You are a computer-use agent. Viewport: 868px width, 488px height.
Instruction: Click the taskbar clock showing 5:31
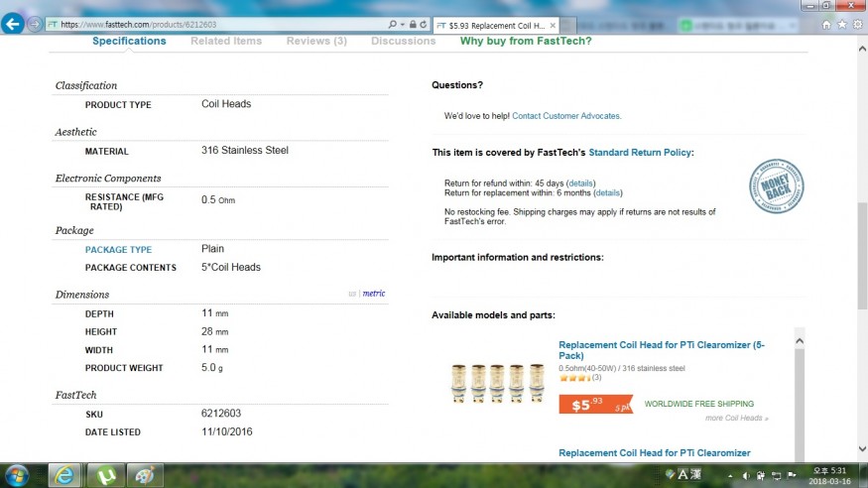point(829,476)
